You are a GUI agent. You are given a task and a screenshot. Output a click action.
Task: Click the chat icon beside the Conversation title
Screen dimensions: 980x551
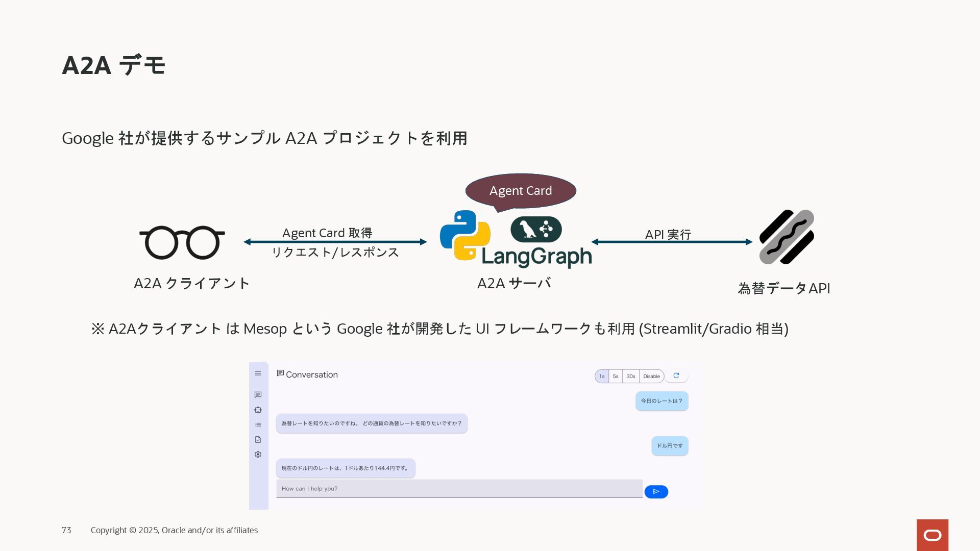(x=280, y=373)
